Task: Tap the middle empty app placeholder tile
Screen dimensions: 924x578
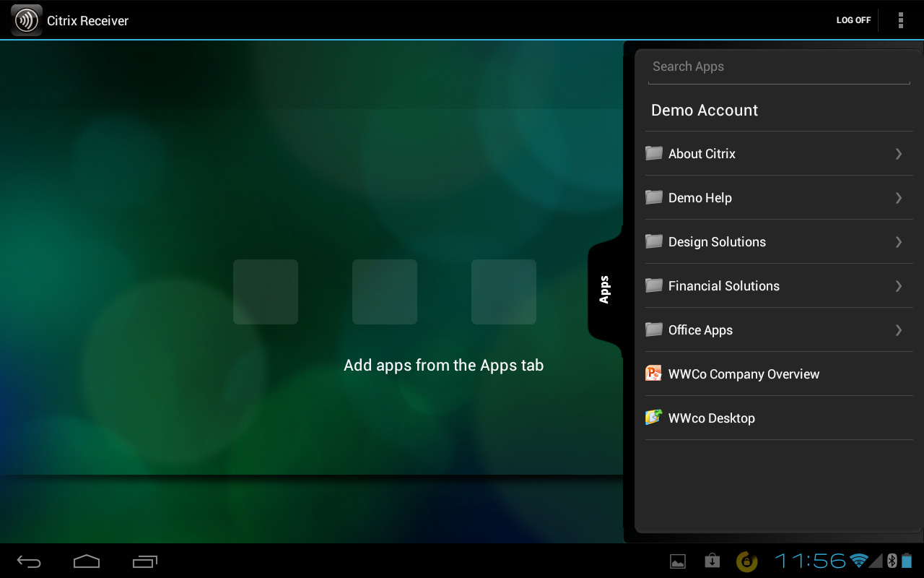Action: click(x=385, y=292)
